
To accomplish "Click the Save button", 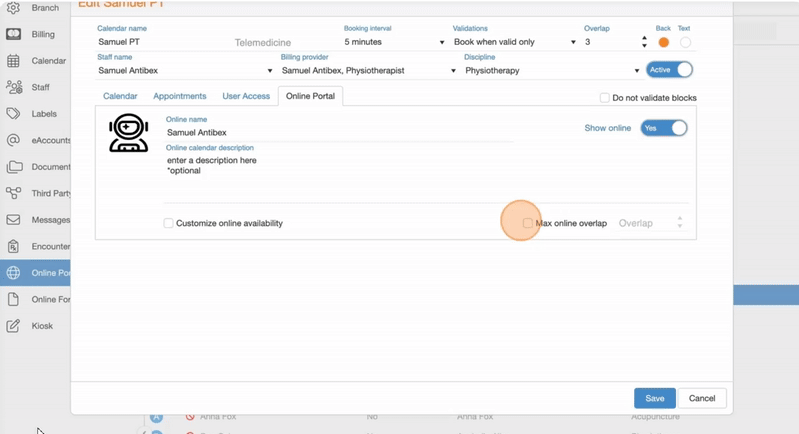I will tap(655, 398).
